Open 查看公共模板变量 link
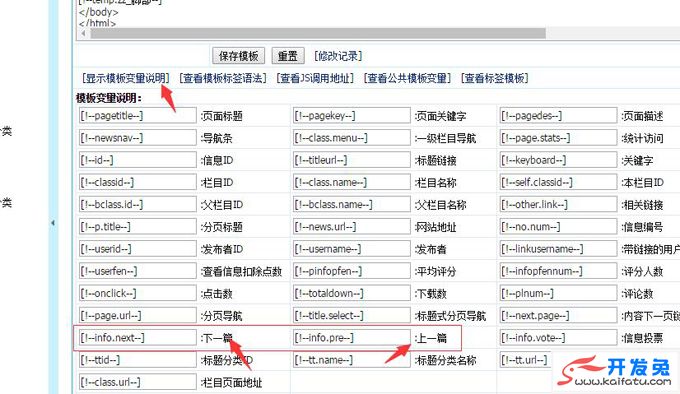 408,78
